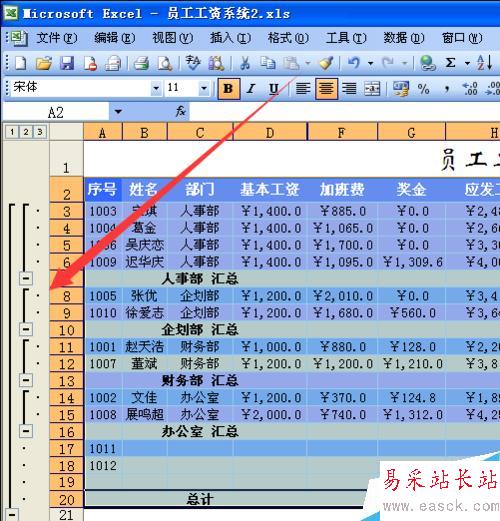Click the fx Insert Function button
Viewport: 500px width, 521px height.
click(180, 111)
